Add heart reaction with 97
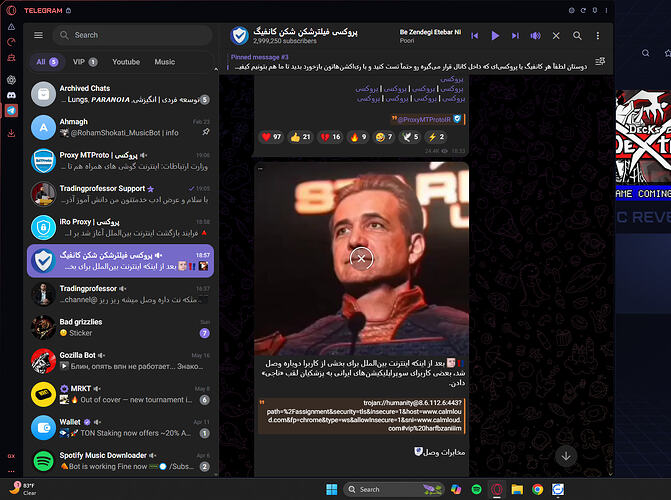Screen dimensions: 671x500 (271, 137)
